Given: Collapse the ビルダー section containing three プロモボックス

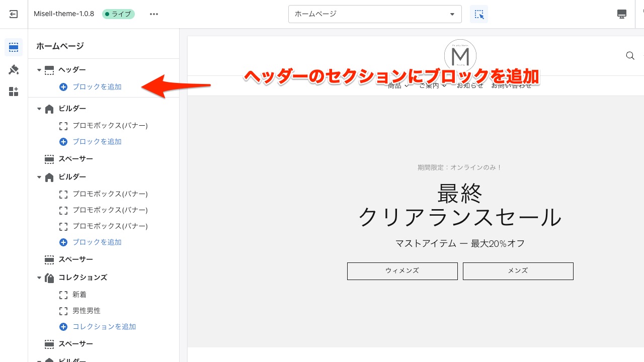Looking at the screenshot, I should [x=39, y=177].
